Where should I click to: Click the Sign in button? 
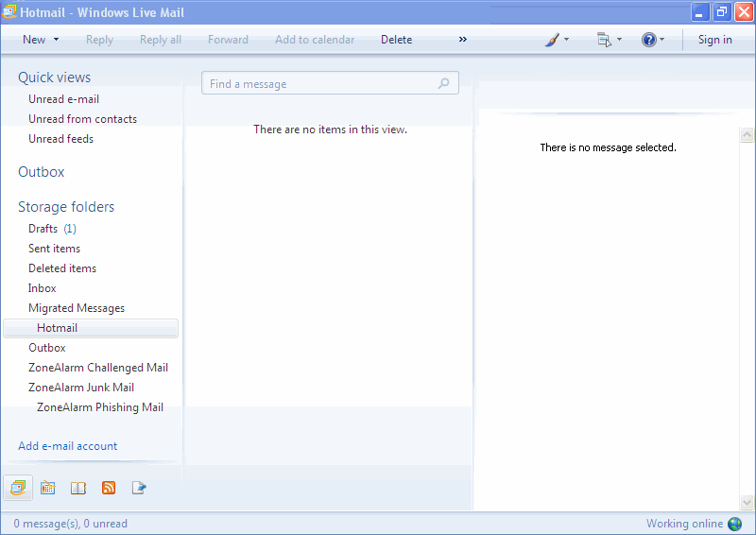point(715,40)
